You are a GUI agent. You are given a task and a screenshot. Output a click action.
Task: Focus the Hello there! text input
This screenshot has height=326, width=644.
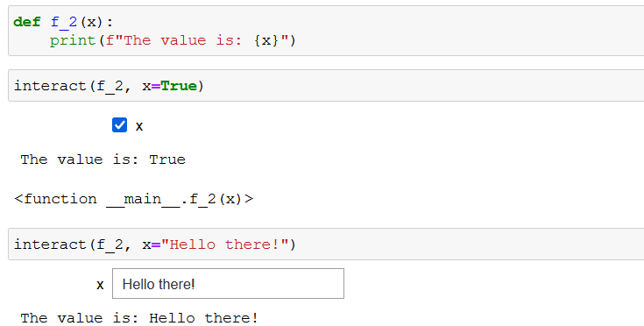(x=228, y=284)
